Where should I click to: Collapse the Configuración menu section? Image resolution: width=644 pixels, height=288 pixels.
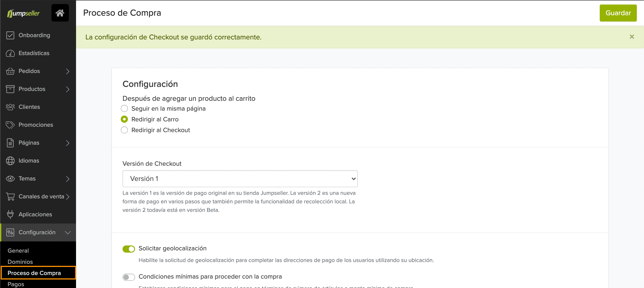68,232
